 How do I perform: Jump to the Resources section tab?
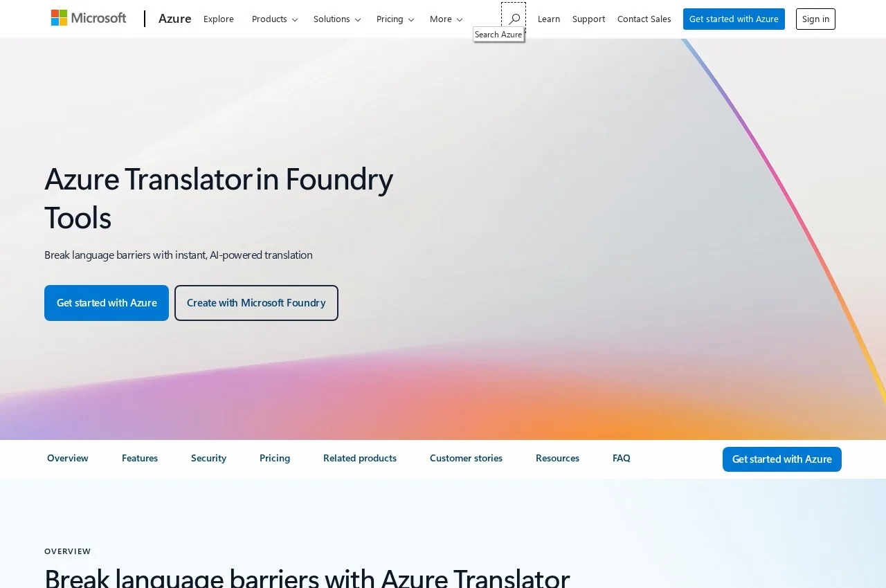(557, 458)
